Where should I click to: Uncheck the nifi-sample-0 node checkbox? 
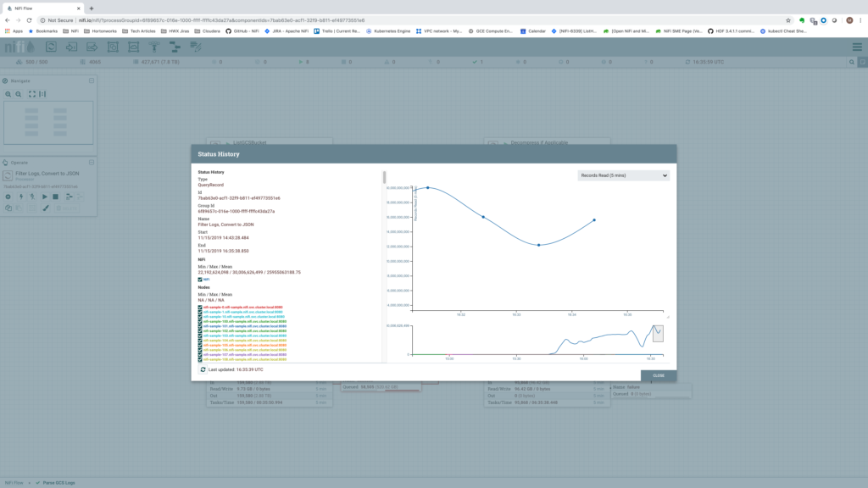point(200,308)
